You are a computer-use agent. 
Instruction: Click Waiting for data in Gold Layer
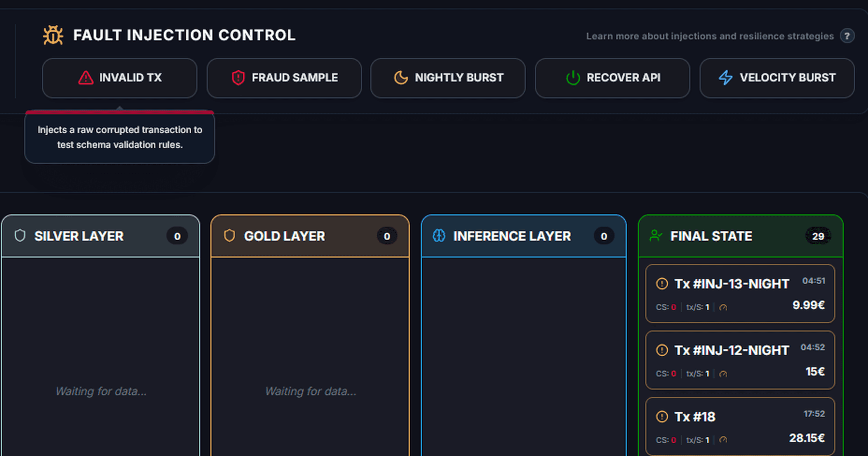tap(311, 391)
